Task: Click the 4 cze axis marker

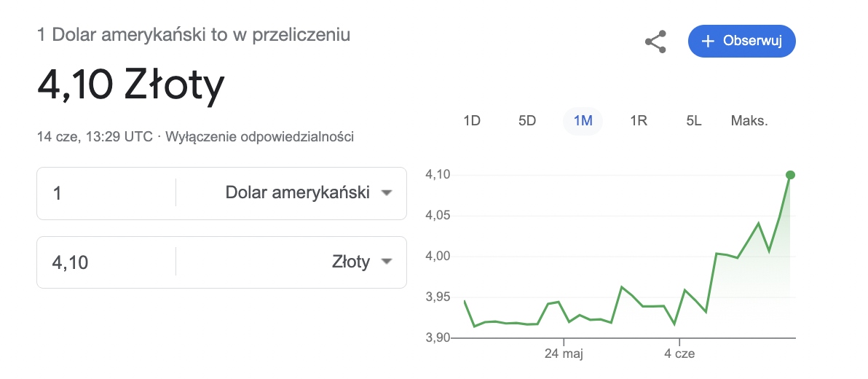Action: pos(680,353)
